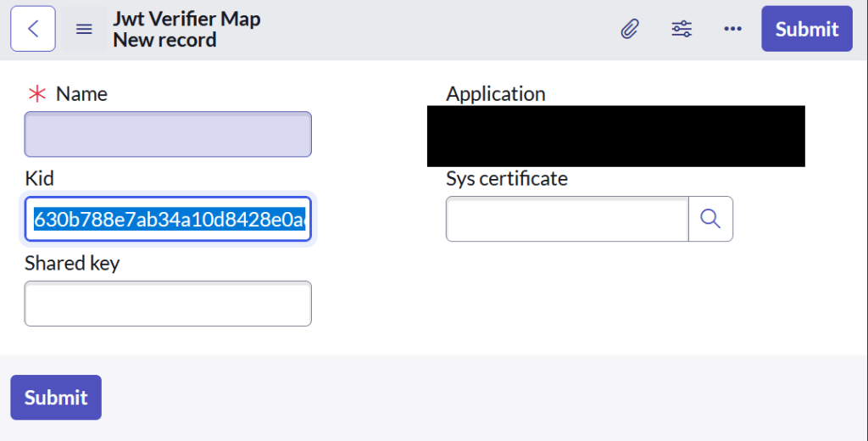Click the Kid field label
Screen dimensions: 868x441
(x=39, y=178)
